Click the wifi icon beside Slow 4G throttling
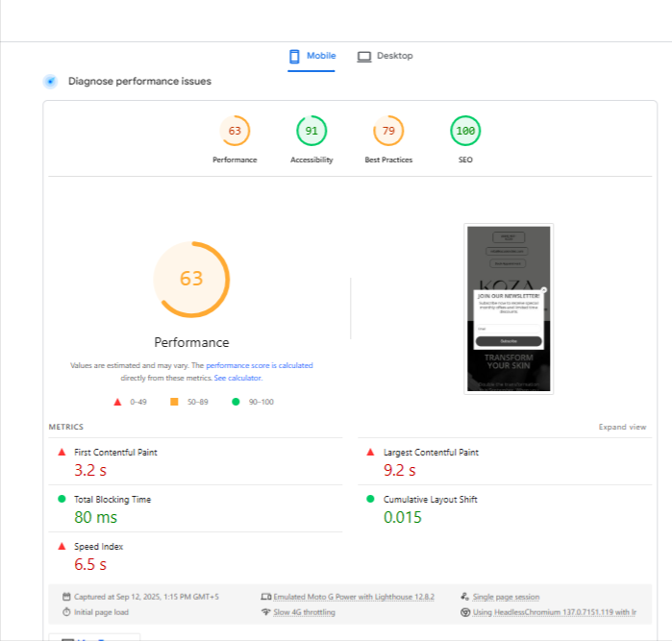The height and width of the screenshot is (641, 672). (x=266, y=612)
